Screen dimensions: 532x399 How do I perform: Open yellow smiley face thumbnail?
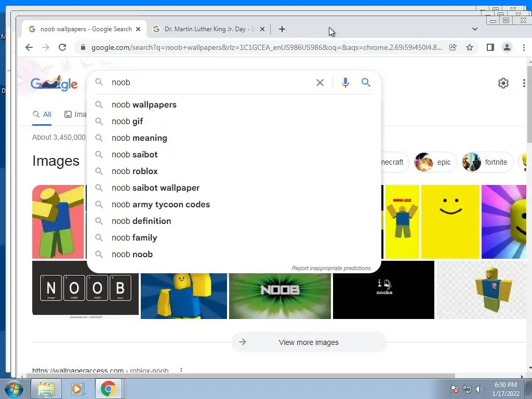coord(450,221)
